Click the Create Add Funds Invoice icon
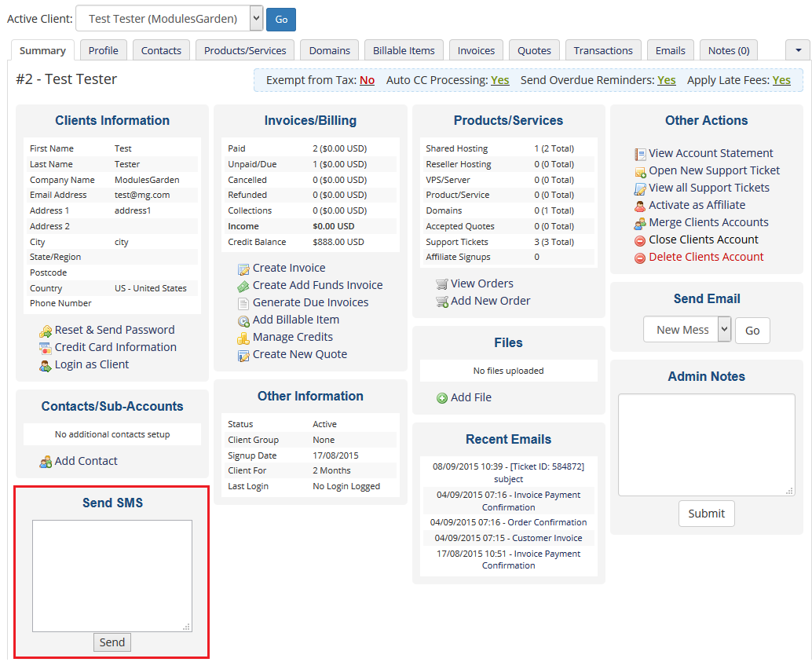Screen dimensions: 812x662 tap(243, 286)
